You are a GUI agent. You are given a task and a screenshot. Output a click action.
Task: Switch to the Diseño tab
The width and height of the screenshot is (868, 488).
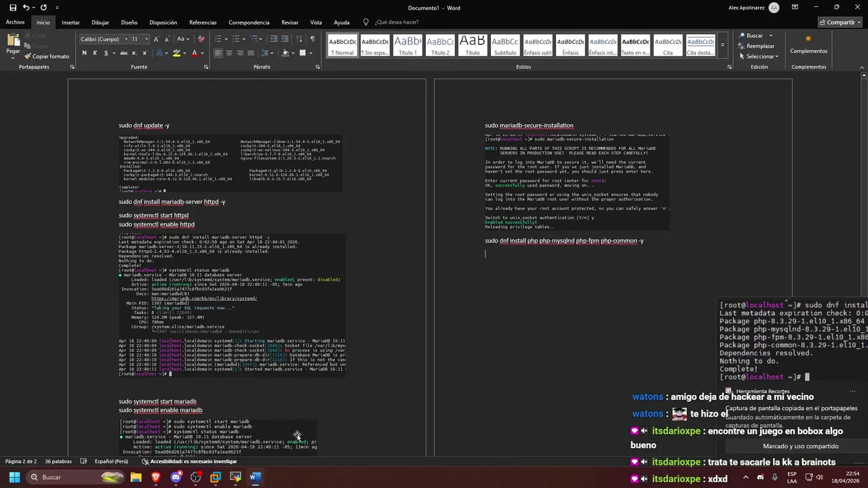point(129,22)
